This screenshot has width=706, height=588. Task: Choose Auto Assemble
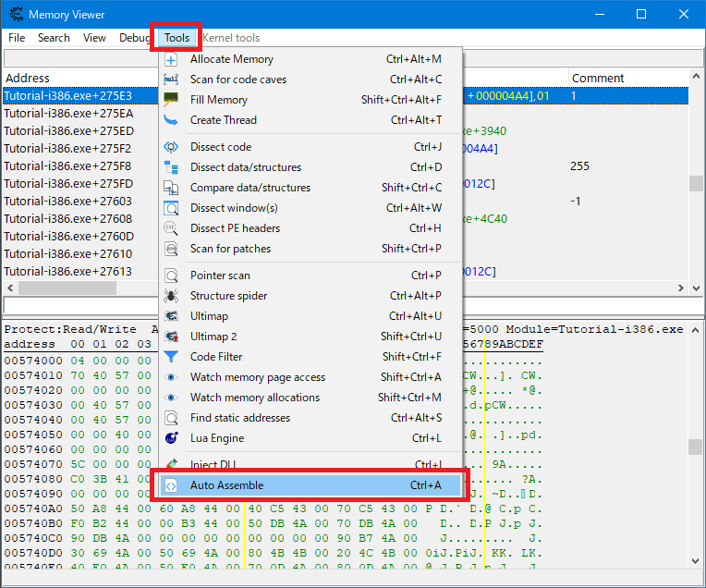click(310, 485)
